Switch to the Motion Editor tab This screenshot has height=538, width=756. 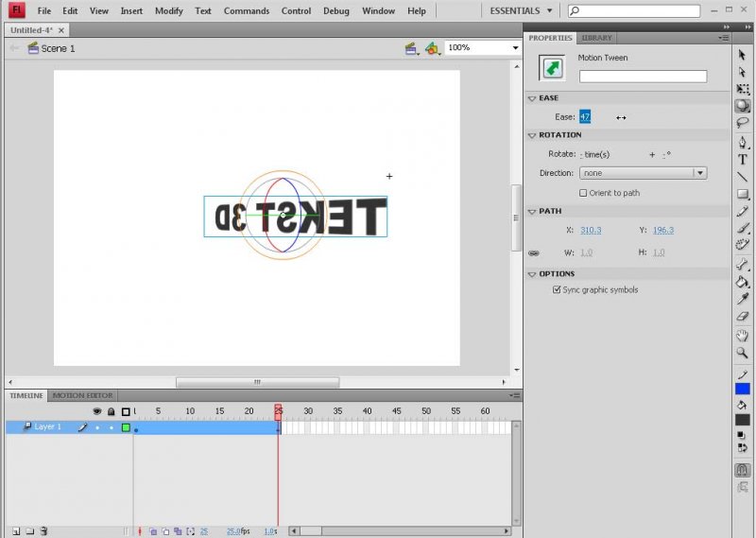coord(82,395)
